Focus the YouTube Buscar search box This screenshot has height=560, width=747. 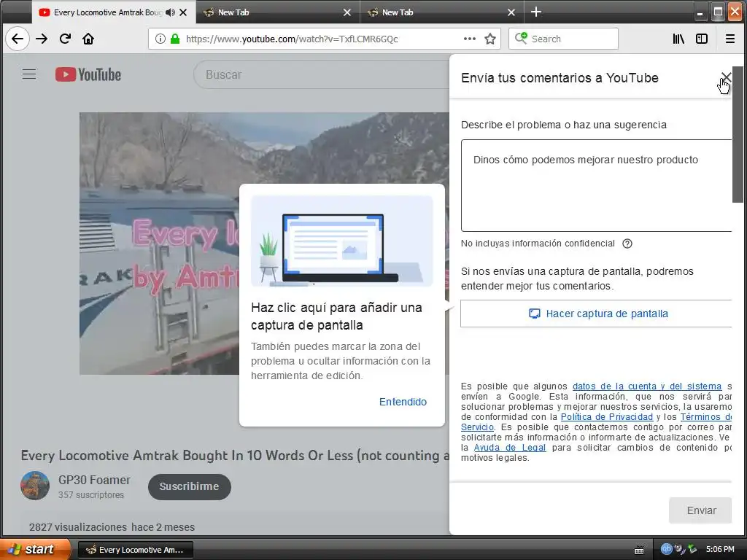tap(322, 75)
